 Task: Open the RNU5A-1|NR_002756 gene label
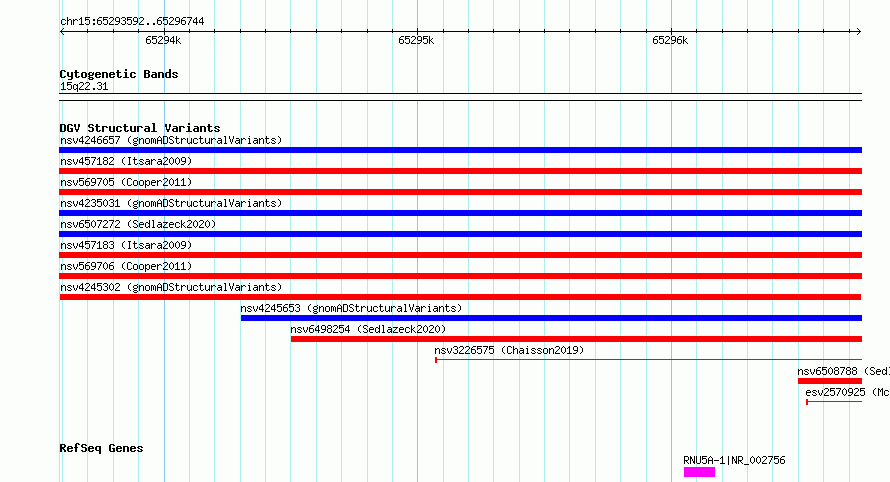point(734,460)
